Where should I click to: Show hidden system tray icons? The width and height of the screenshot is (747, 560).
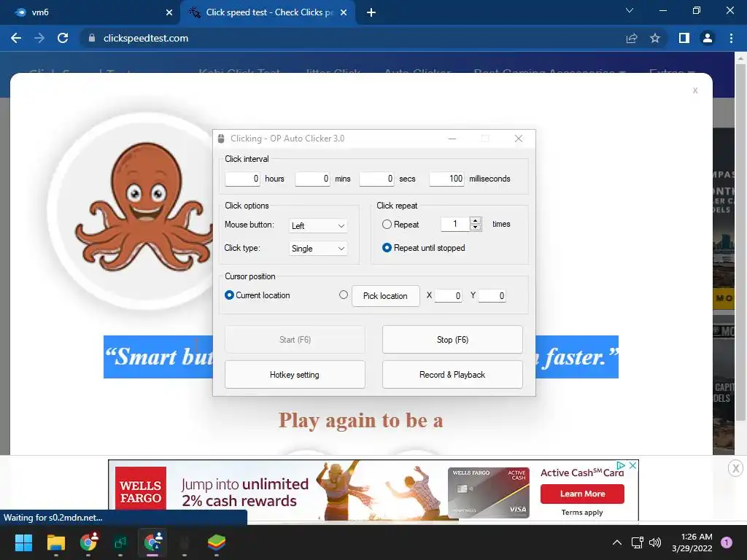pyautogui.click(x=617, y=542)
